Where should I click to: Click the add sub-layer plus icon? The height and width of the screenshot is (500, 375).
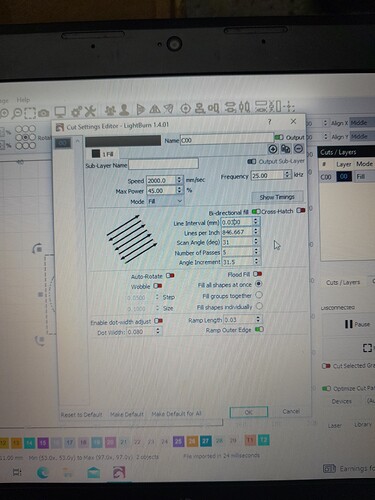coord(273,149)
